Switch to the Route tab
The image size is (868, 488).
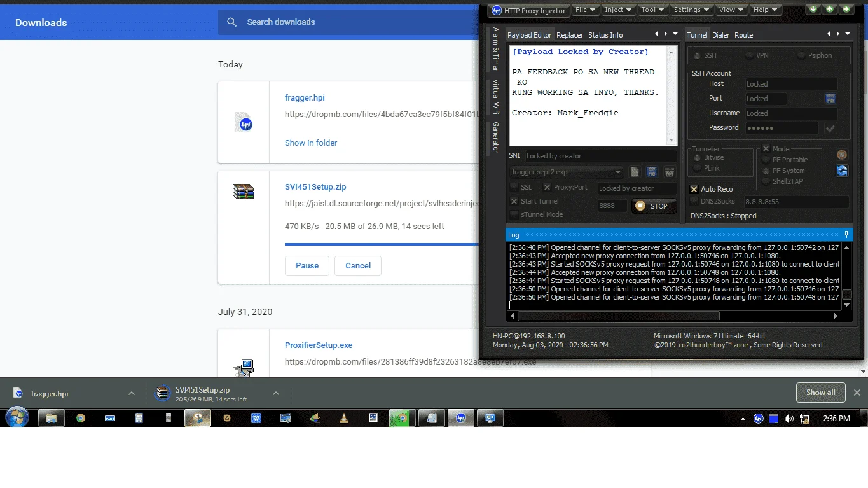point(743,35)
